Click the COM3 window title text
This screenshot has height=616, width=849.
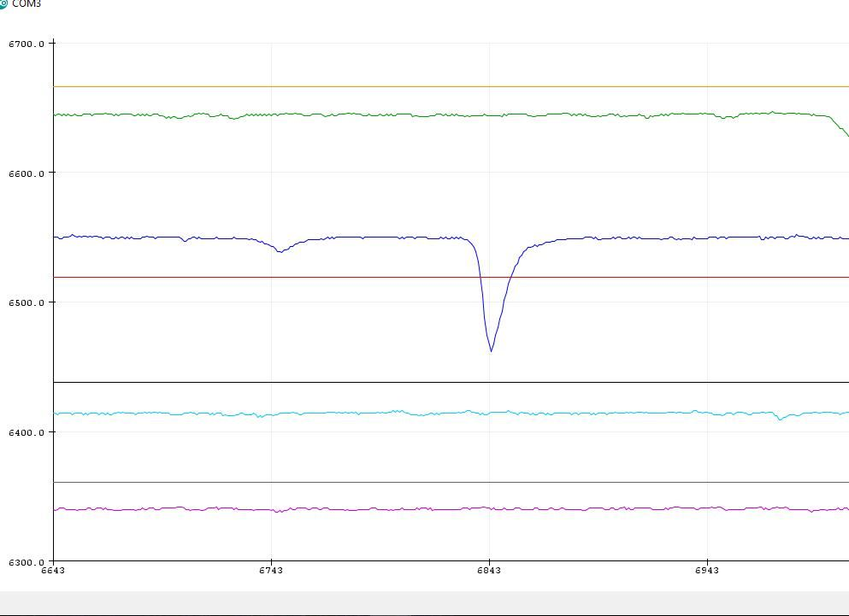[x=27, y=4]
